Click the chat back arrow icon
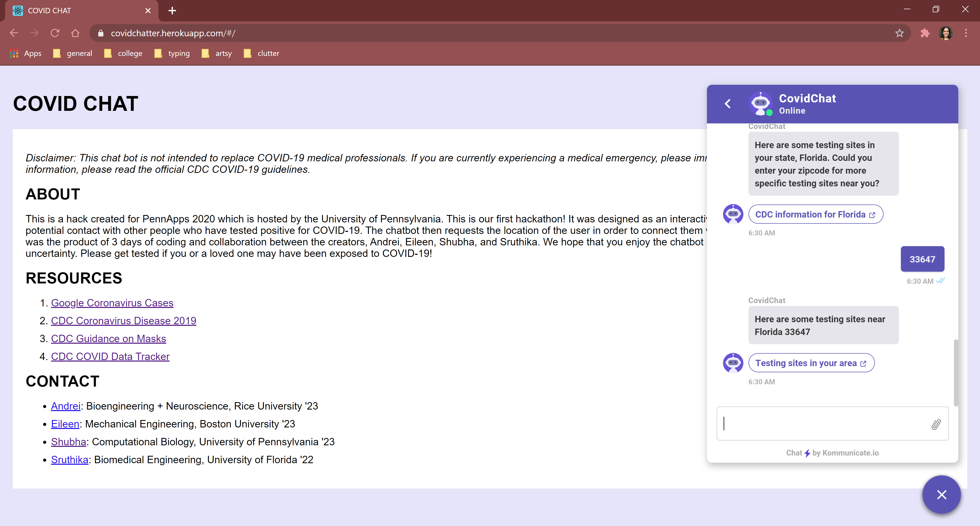The height and width of the screenshot is (526, 980). (727, 103)
